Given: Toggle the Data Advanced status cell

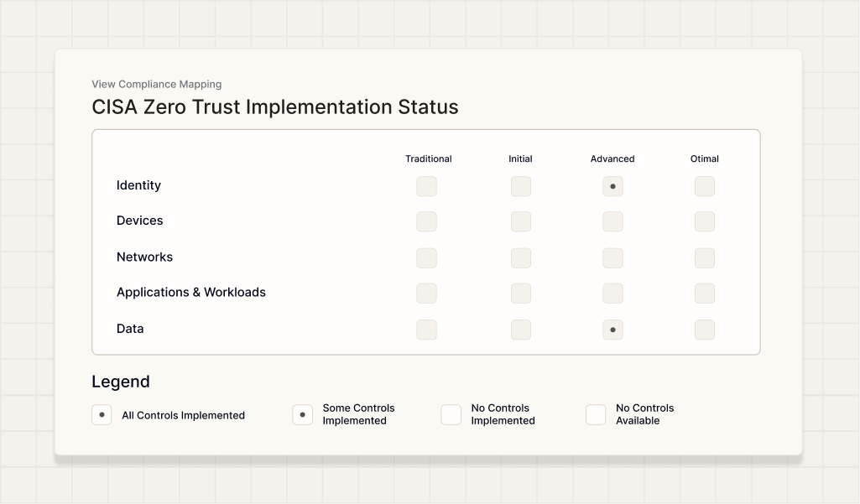Looking at the screenshot, I should [612, 330].
